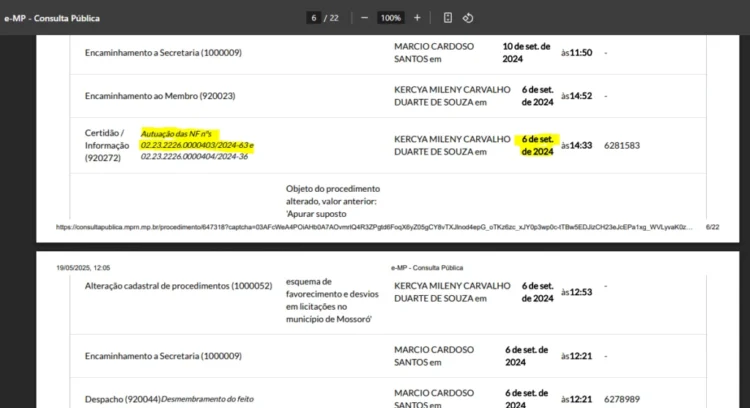The height and width of the screenshot is (408, 750).
Task: Click 'Despacho (920044)' Desmembramento do feito entry
Action: 169,399
